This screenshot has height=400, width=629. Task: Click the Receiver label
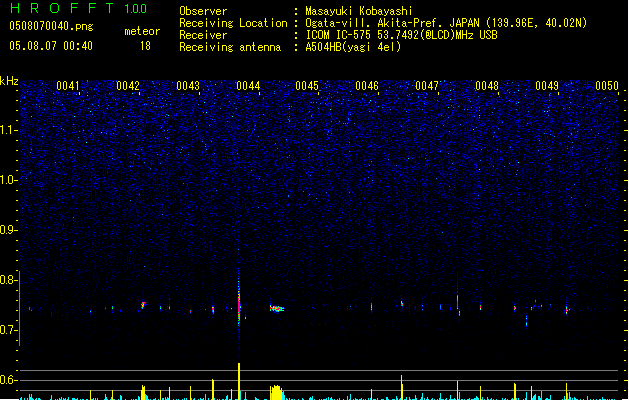(x=203, y=35)
